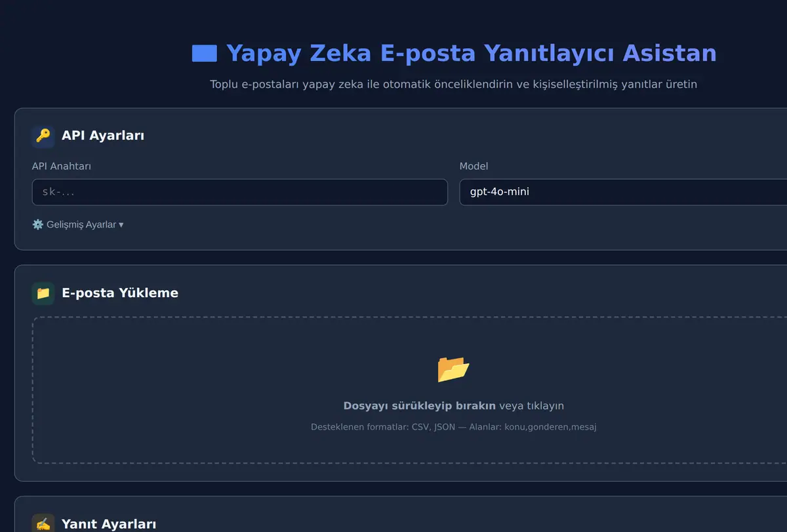Click the key icon beside API Ayarları
Image resolution: width=787 pixels, height=532 pixels.
[43, 136]
